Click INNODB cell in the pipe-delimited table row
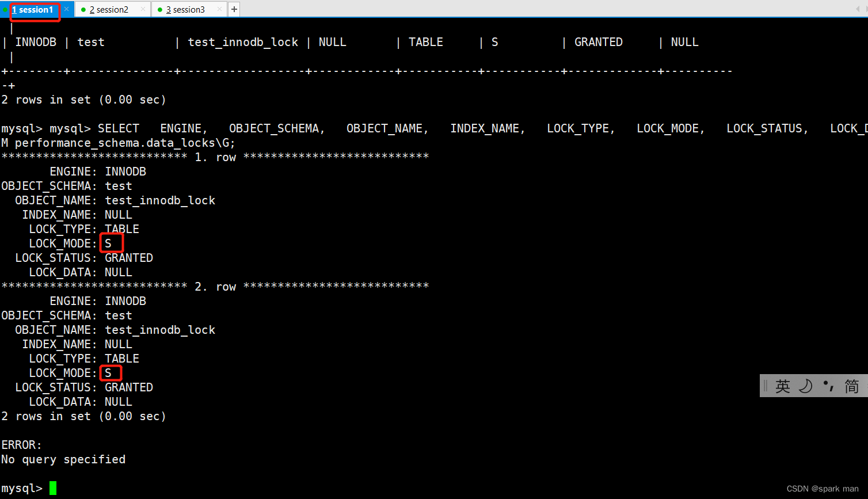This screenshot has height=499, width=868. tap(36, 42)
